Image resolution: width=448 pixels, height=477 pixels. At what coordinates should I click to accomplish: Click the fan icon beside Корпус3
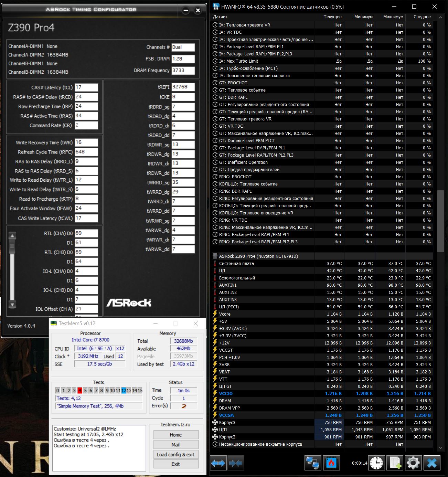click(215, 423)
